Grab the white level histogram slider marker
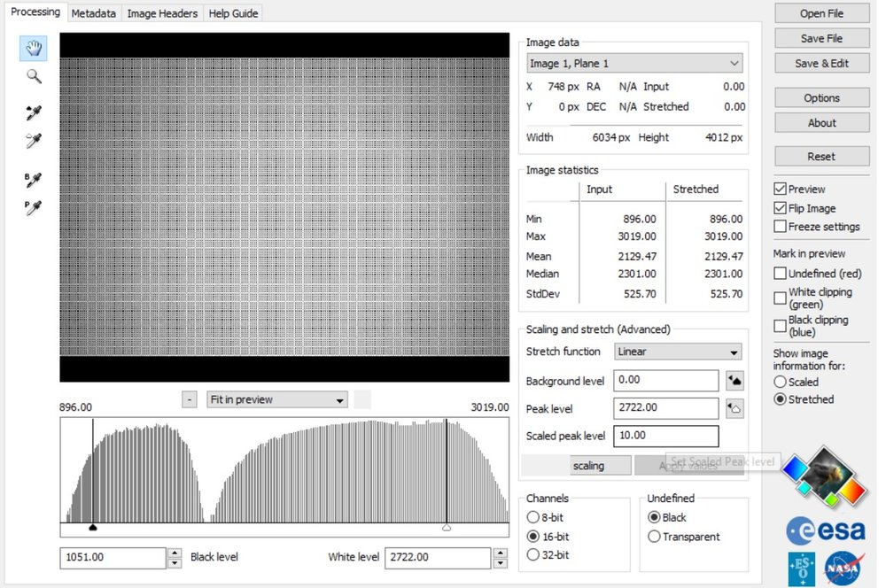 (x=447, y=528)
